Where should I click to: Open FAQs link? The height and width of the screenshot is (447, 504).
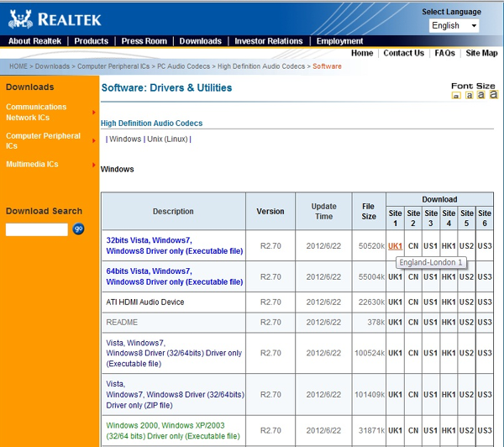(445, 53)
